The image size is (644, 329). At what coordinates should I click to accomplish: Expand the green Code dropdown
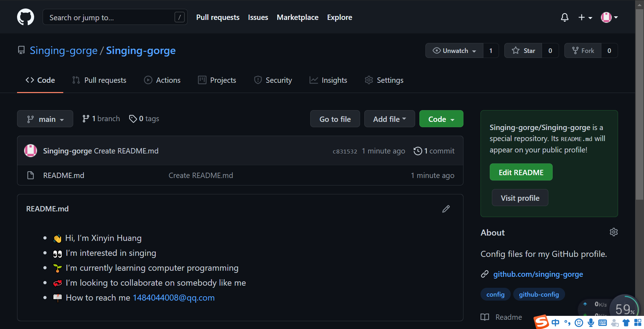441,119
